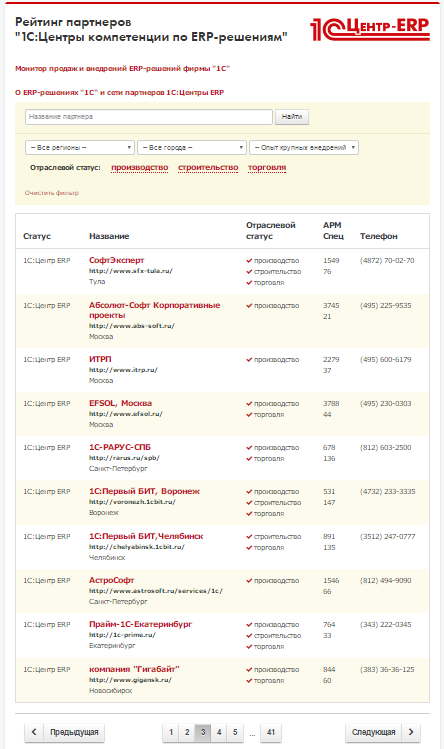The width and height of the screenshot is (444, 749).
Task: Click city label Тула under СофтЭксперт
Action: 97,281
